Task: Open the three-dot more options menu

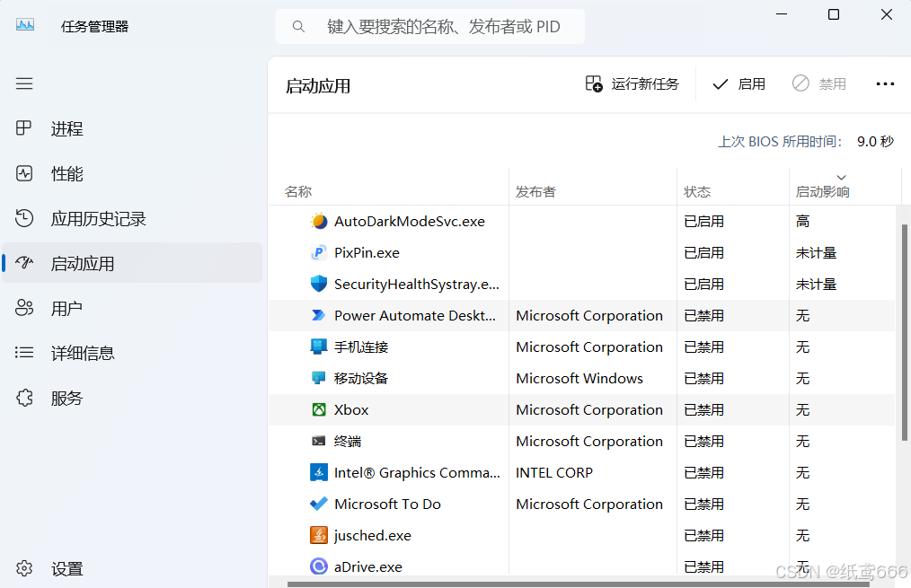Action: click(885, 83)
